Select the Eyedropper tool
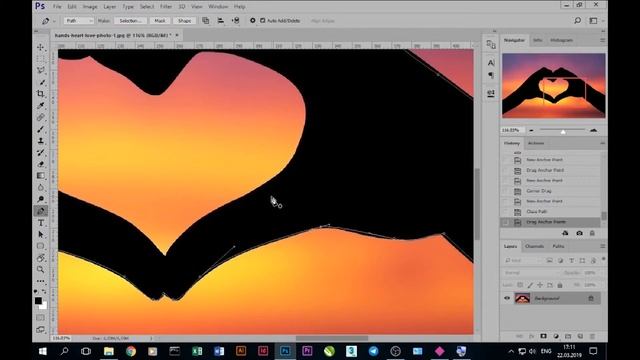640x360 pixels. click(x=40, y=106)
